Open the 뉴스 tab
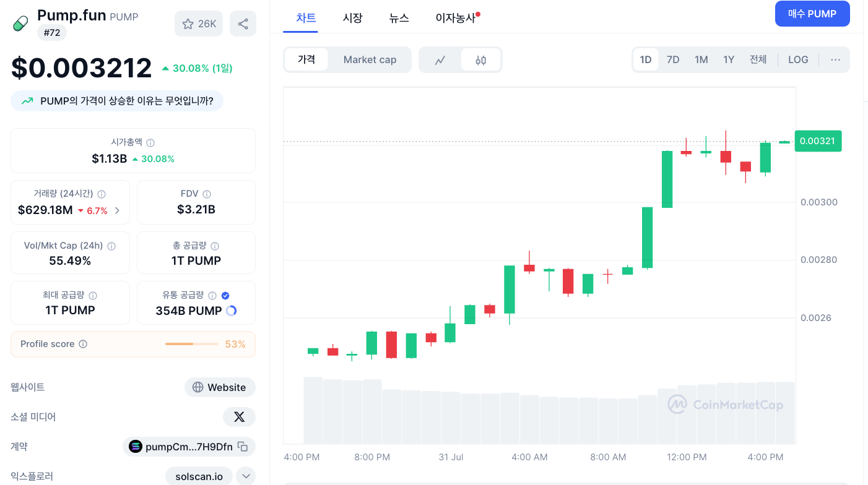868x485 pixels. (x=399, y=18)
